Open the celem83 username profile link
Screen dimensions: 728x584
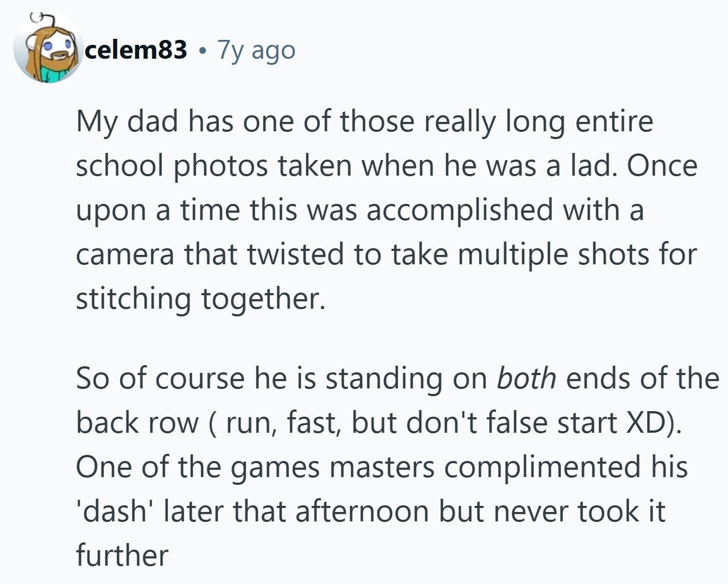136,50
